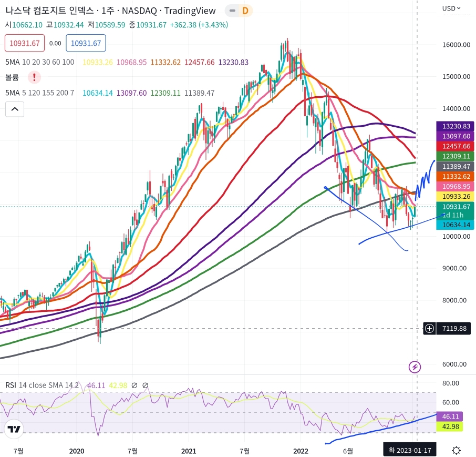Click the 6월 label on time axis
The height and width of the screenshot is (457, 476).
click(x=348, y=451)
